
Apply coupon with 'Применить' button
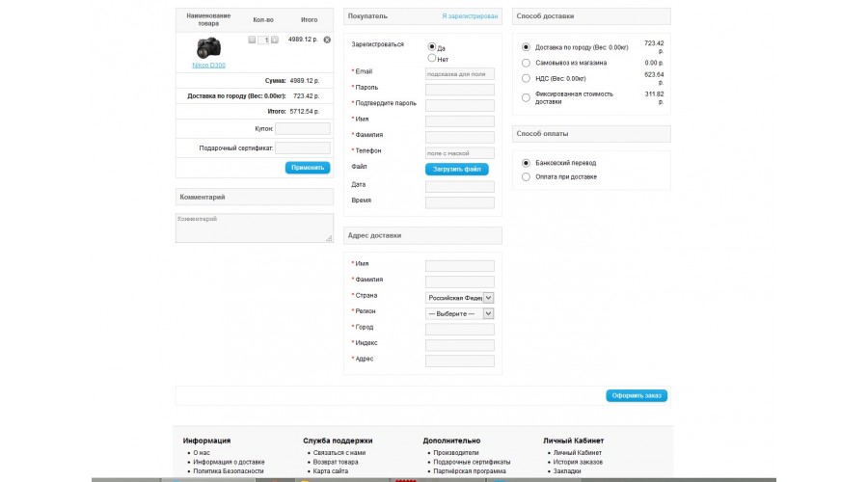[x=308, y=168]
